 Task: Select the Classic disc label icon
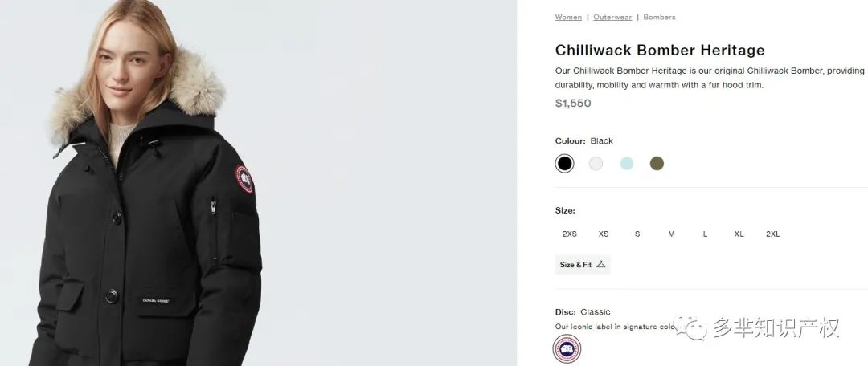pyautogui.click(x=567, y=349)
